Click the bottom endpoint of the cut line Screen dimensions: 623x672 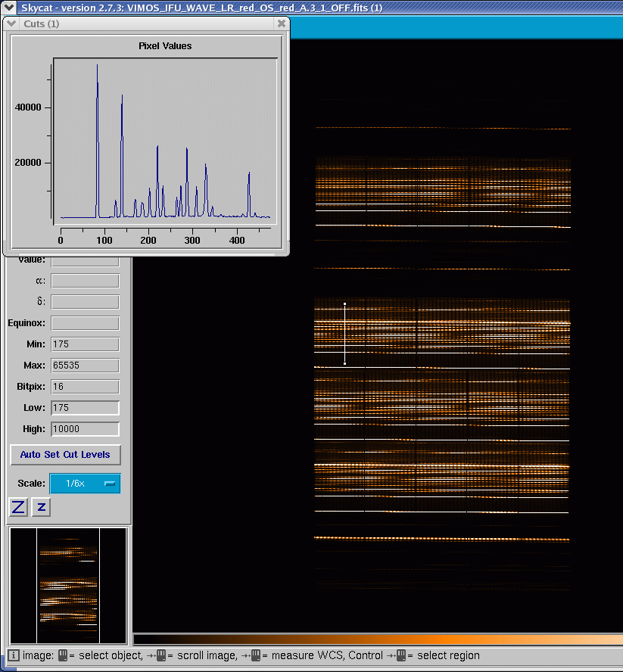[344, 363]
